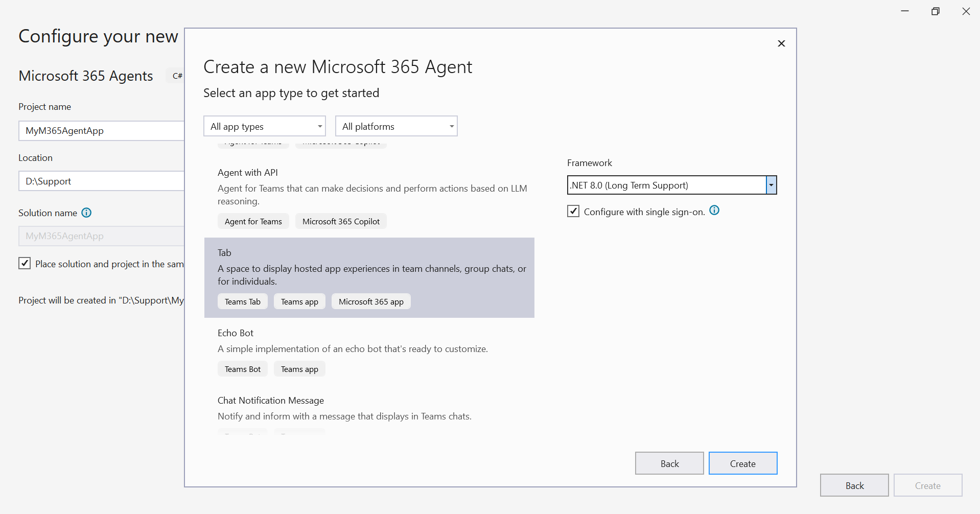
Task: Click Create in the agent dialog
Action: [742, 463]
